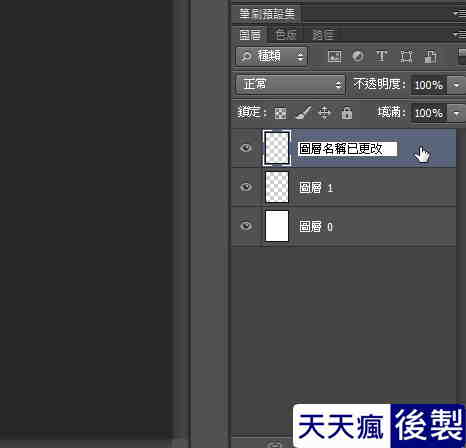This screenshot has width=466, height=448.
Task: Open the 種類 filter type dropdown
Action: click(272, 56)
